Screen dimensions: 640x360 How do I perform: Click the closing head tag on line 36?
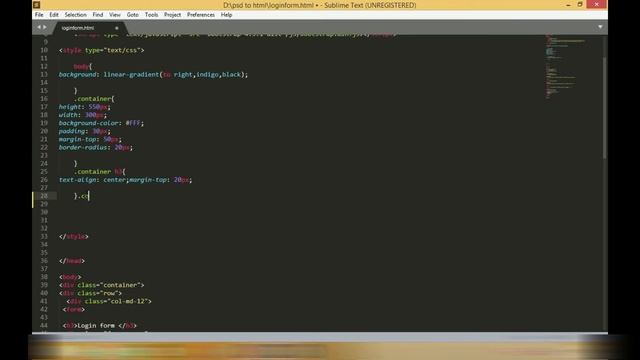pos(72,261)
